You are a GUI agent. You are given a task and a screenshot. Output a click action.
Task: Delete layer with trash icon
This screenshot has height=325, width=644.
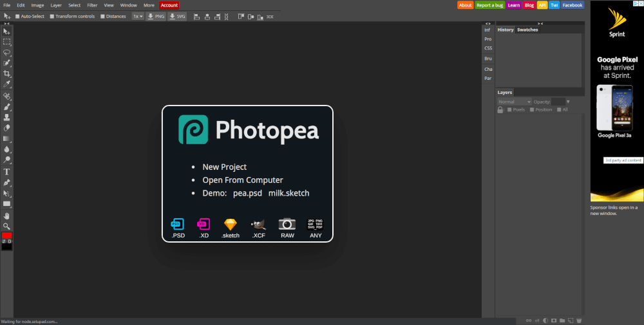(579, 320)
